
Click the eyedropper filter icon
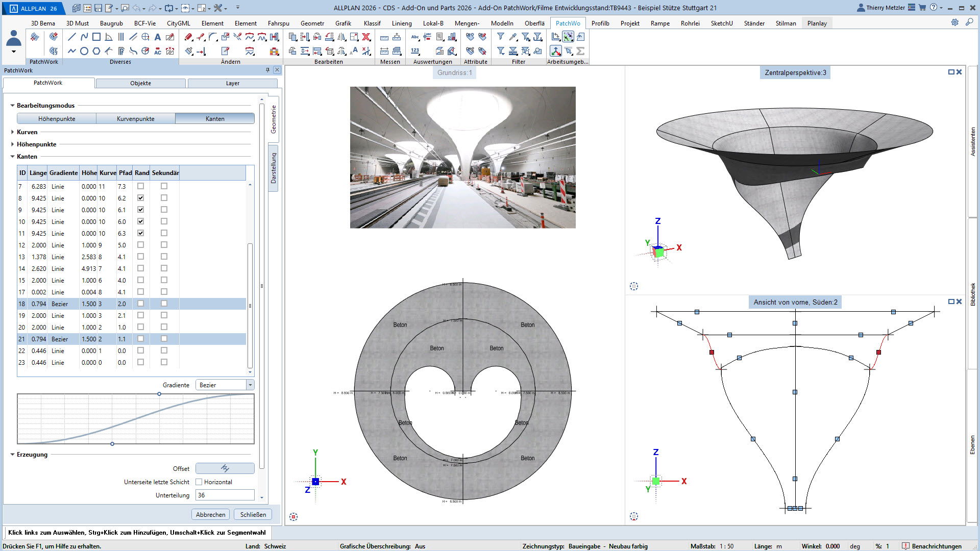pos(513,37)
